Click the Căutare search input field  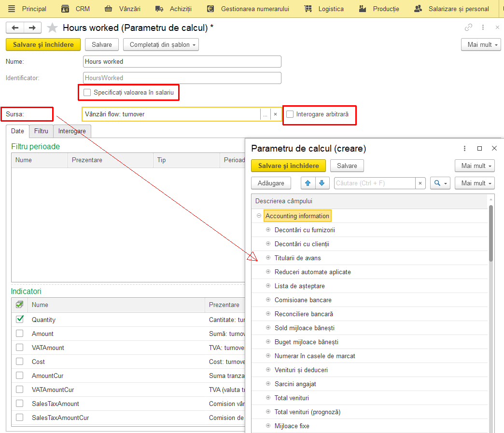[375, 183]
